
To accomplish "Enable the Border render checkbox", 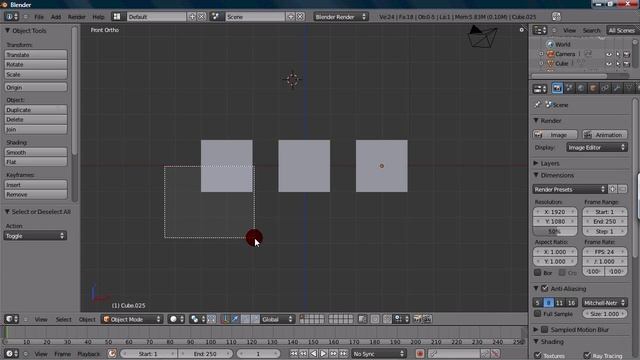I will (538, 272).
